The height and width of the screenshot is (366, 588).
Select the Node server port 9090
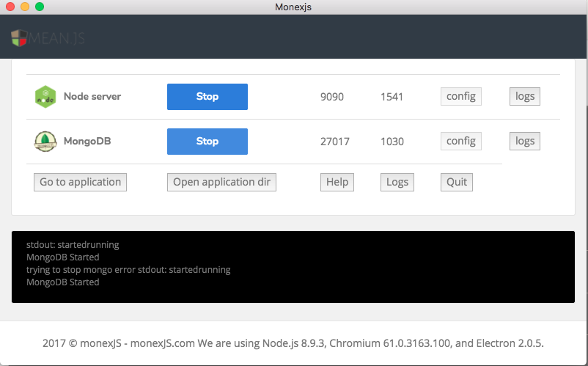(332, 97)
